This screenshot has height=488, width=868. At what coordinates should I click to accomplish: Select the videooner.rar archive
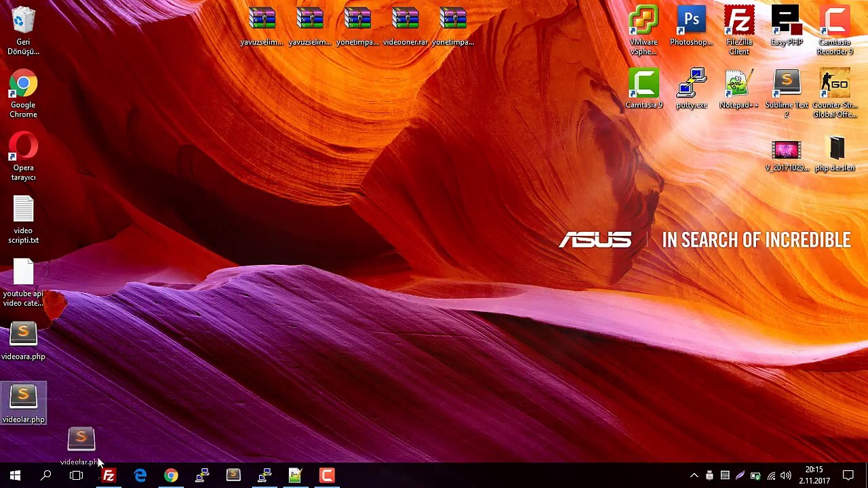pyautogui.click(x=406, y=26)
